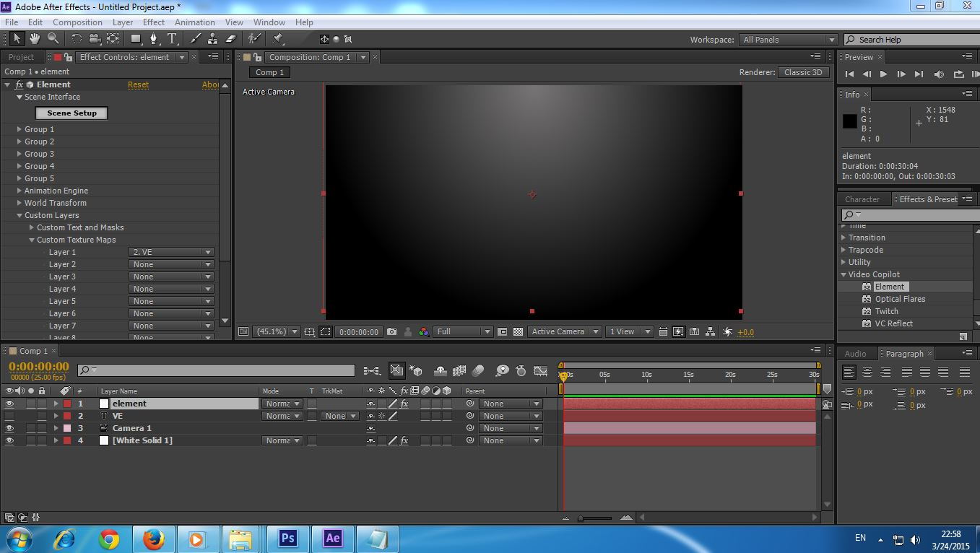Toggle the fx switch on element layer

pos(404,404)
